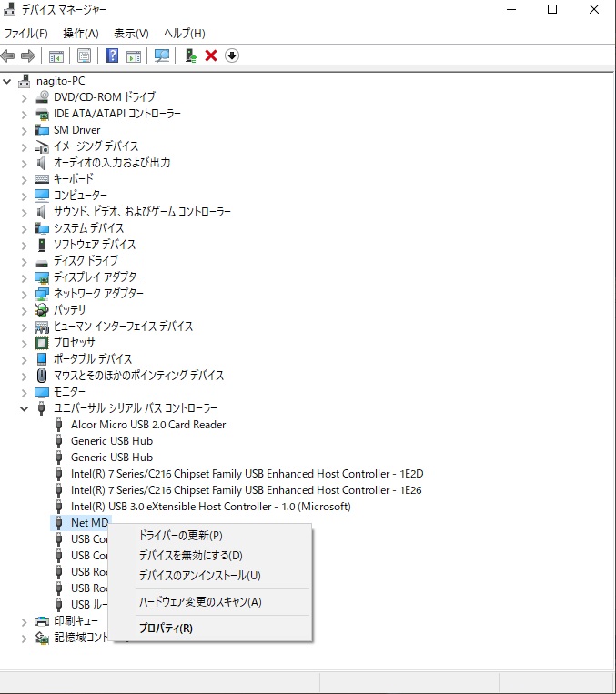Click the blue Help question-mark icon

pos(113,55)
